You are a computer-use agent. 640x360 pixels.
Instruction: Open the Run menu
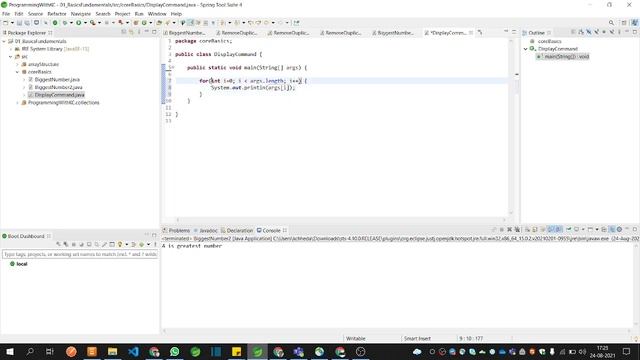(139, 14)
